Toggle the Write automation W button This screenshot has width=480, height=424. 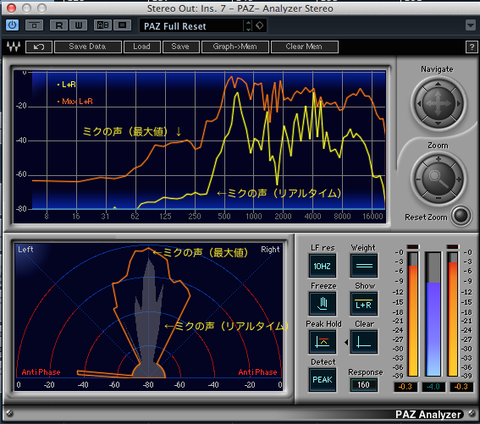78,25
